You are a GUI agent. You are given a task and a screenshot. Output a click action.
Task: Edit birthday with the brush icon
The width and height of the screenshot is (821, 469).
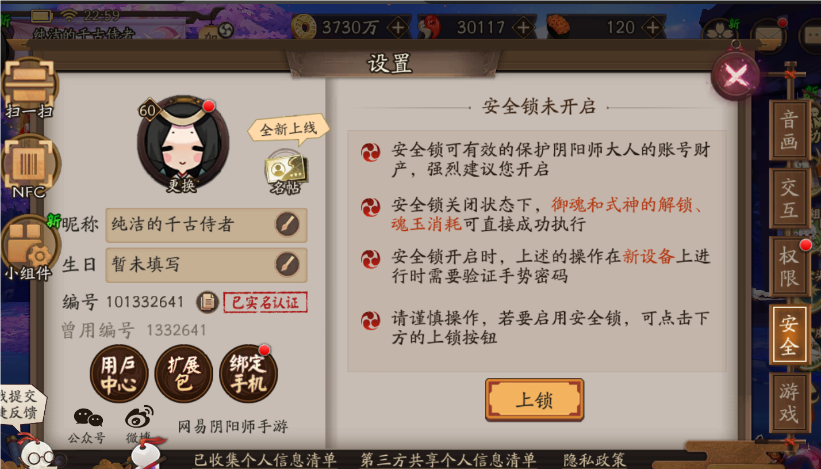click(287, 264)
